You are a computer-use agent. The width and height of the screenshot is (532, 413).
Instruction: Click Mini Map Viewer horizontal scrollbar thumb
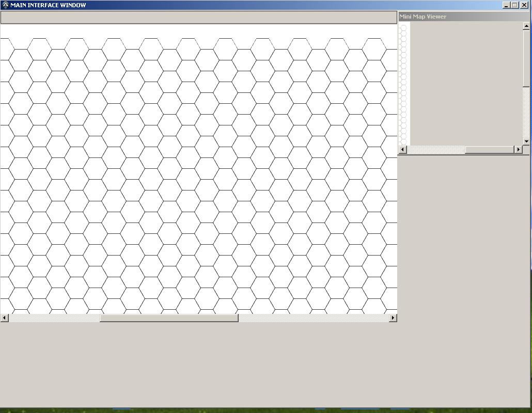point(490,149)
